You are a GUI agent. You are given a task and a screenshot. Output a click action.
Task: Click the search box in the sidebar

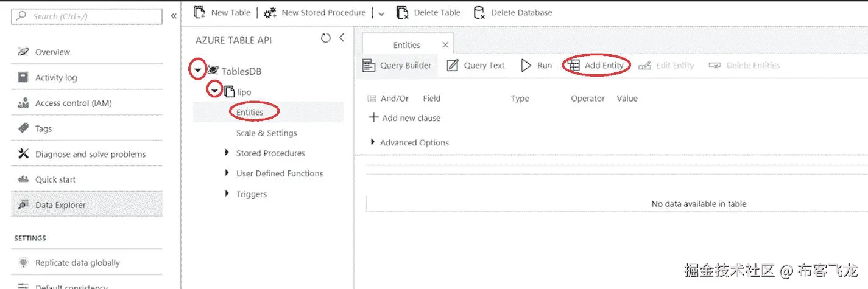[87, 16]
